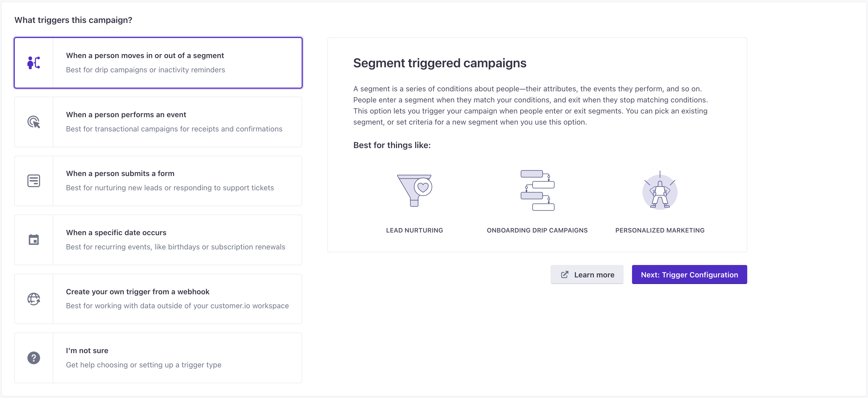Select 'When a person performs an event'
This screenshot has height=398, width=868.
158,121
